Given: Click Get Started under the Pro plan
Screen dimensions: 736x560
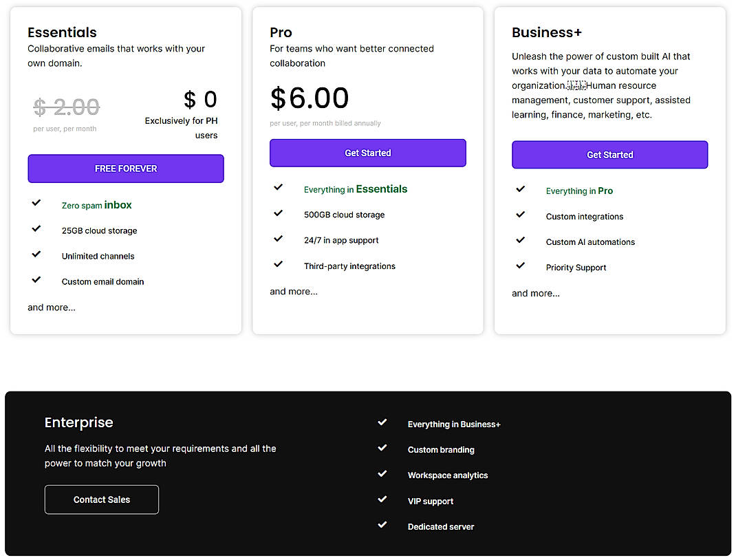Looking at the screenshot, I should pos(367,153).
